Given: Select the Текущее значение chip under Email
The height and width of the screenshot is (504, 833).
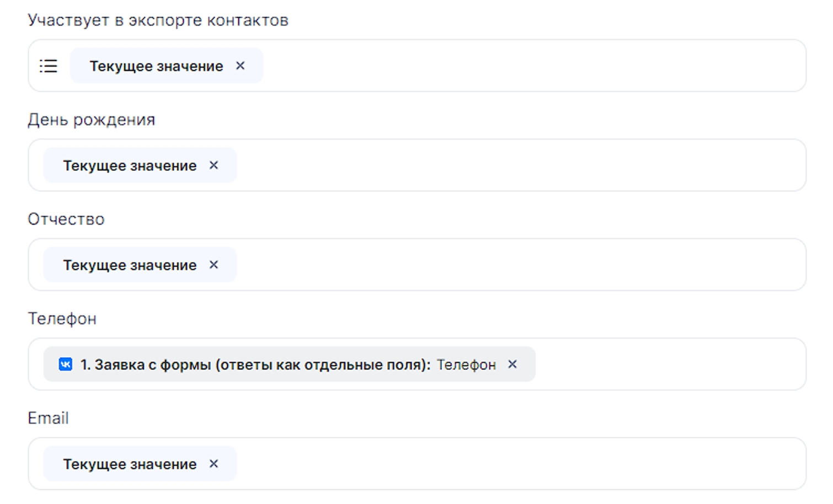Looking at the screenshot, I should (x=130, y=464).
